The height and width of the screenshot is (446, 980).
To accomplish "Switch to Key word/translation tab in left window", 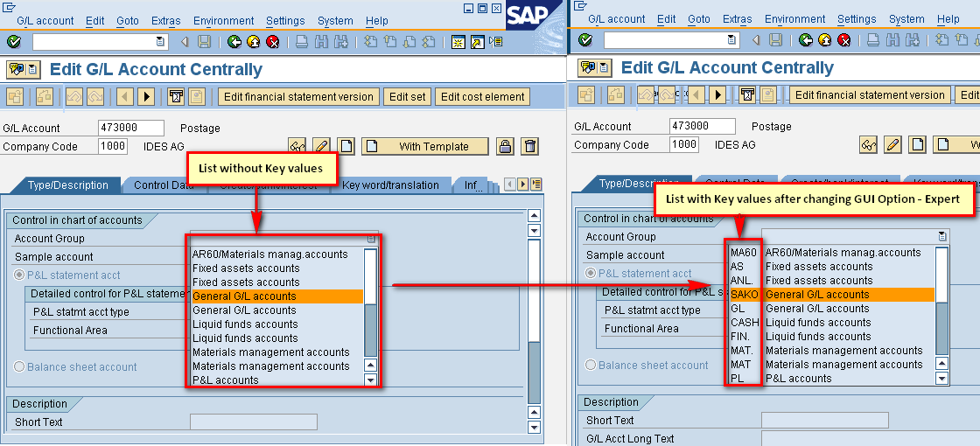I will [390, 185].
